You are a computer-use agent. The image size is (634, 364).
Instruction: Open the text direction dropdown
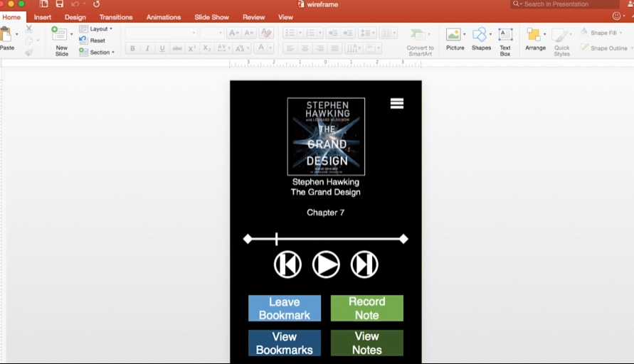(354, 48)
